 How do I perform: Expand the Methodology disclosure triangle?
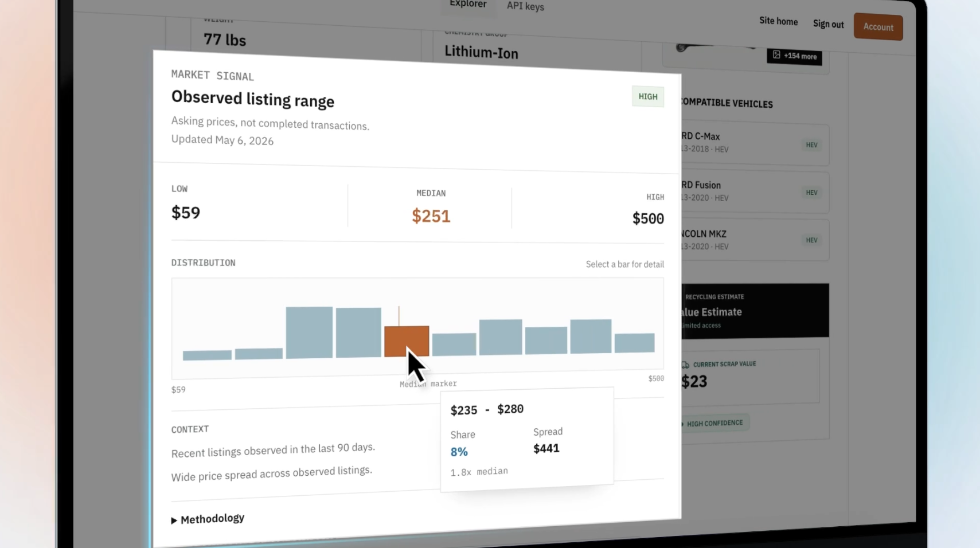[174, 520]
